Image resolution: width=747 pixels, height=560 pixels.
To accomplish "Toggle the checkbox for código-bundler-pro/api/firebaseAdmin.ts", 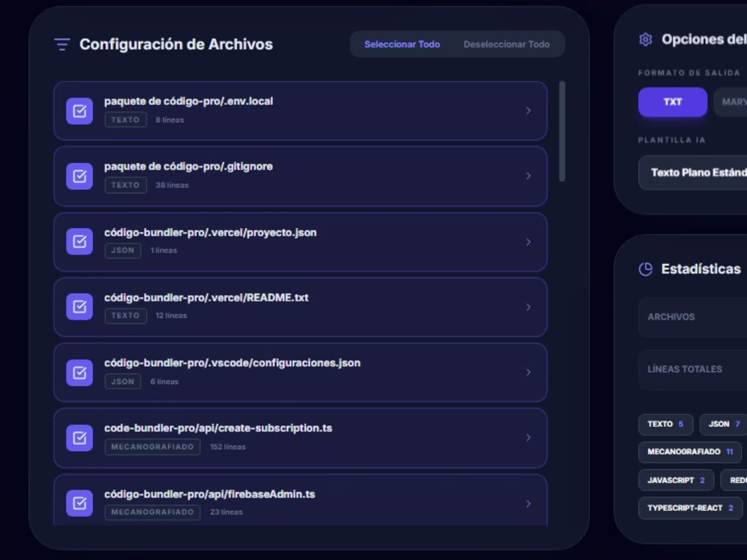I will (79, 503).
